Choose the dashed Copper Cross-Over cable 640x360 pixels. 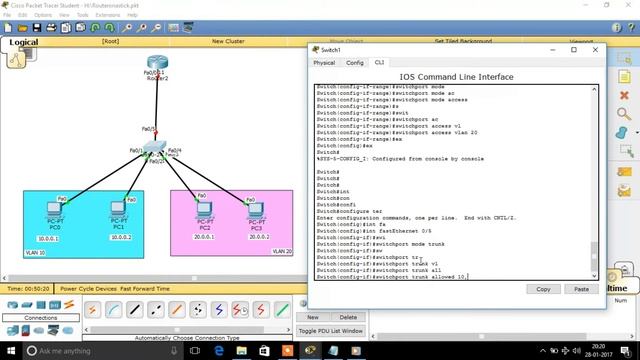[156, 310]
